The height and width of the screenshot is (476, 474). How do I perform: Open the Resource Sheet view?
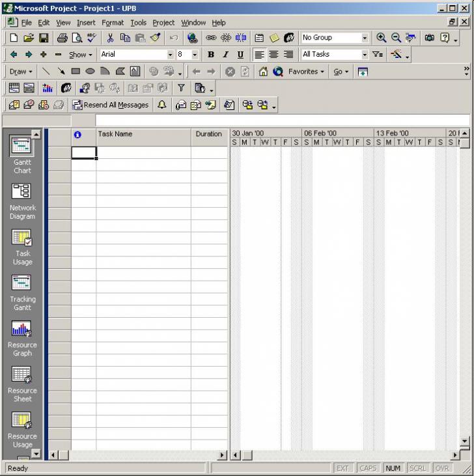pyautogui.click(x=22, y=384)
